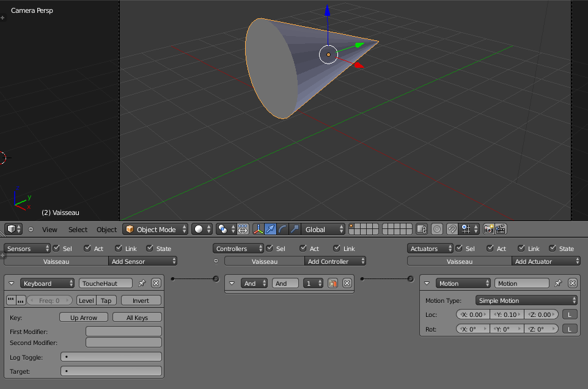
Task: Toggle the Controllers Link checkbox
Action: [x=337, y=248]
